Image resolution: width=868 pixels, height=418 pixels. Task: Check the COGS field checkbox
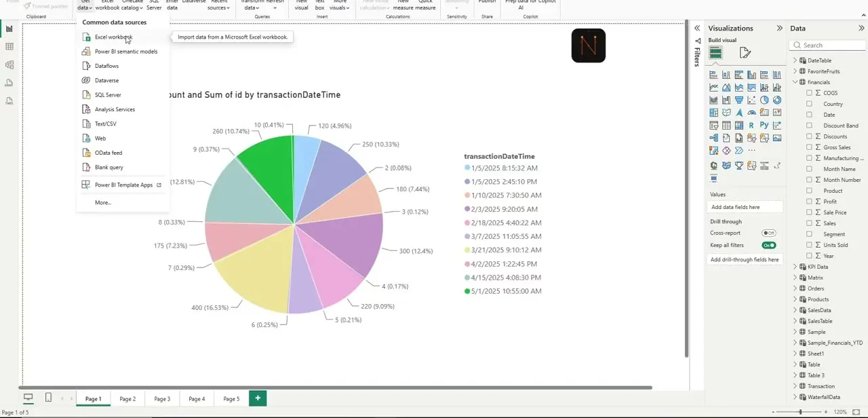pyautogui.click(x=809, y=93)
